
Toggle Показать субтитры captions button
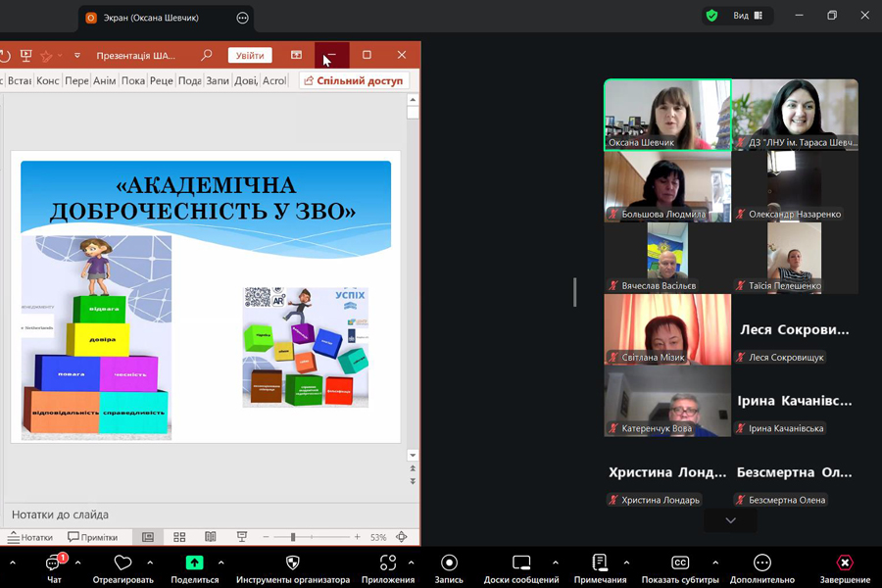[680, 563]
